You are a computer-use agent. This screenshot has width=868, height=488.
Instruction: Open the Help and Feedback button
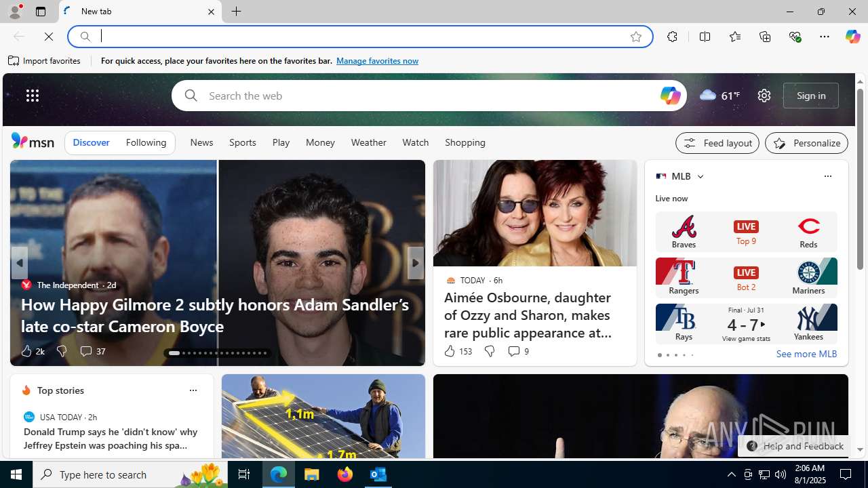[794, 446]
